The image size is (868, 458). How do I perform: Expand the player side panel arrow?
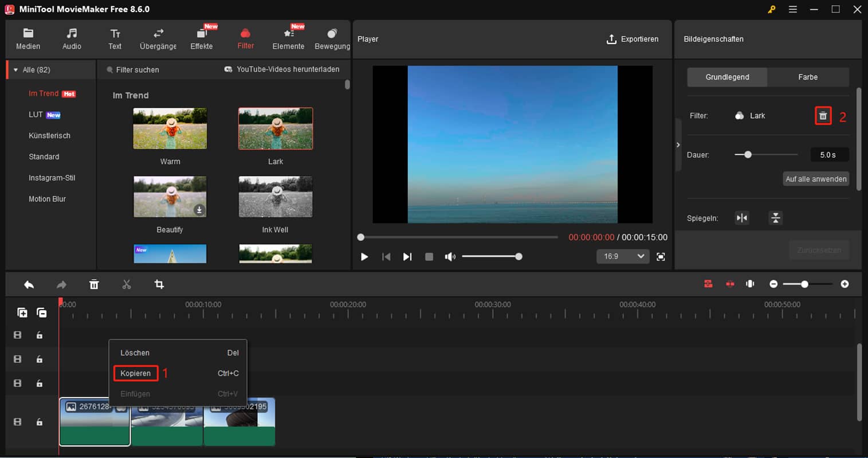click(678, 144)
